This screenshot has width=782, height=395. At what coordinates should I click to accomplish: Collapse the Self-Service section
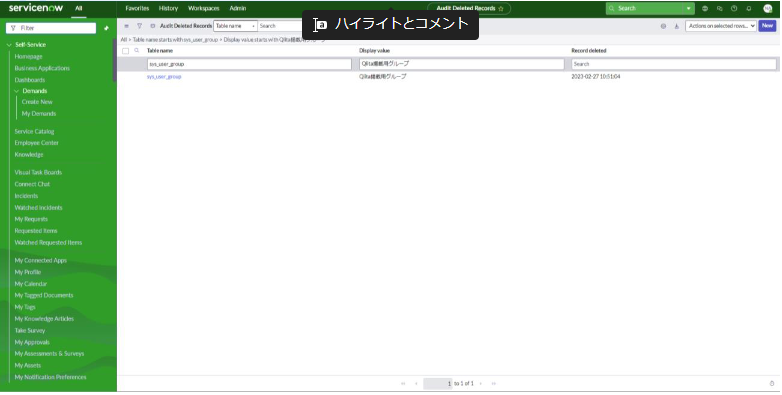[9, 45]
